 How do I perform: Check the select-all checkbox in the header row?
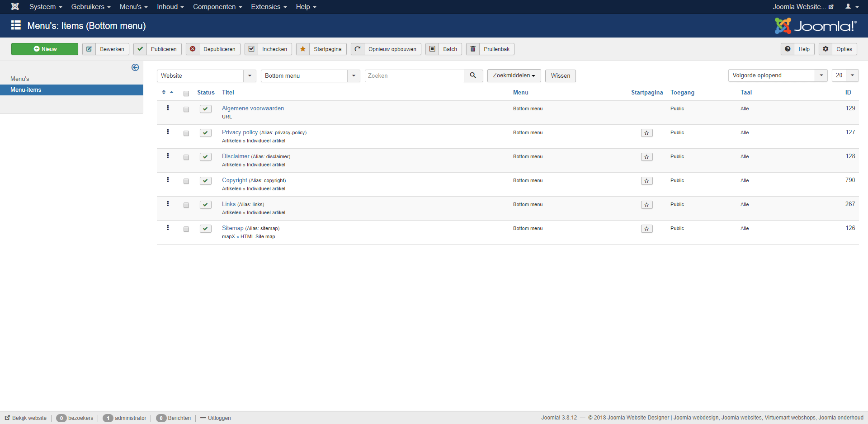click(186, 94)
